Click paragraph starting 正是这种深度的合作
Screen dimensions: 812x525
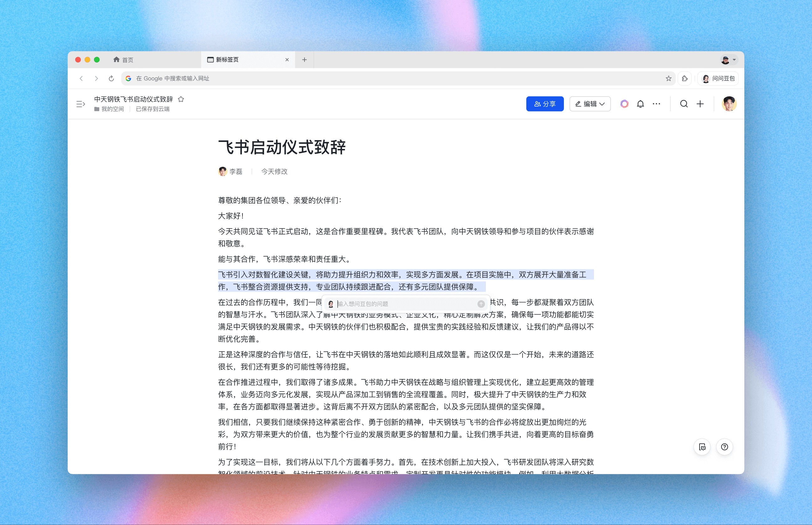(406, 361)
